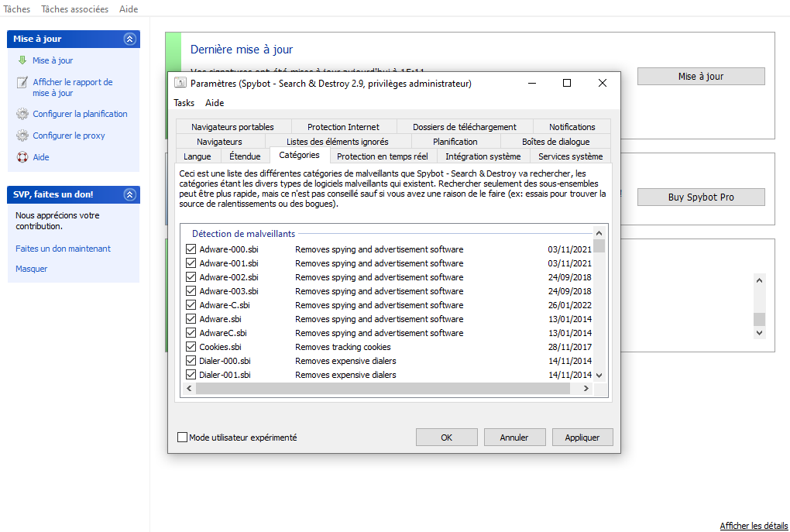This screenshot has height=532, width=790.
Task: Open the Tâches associées menu
Action: (74, 9)
